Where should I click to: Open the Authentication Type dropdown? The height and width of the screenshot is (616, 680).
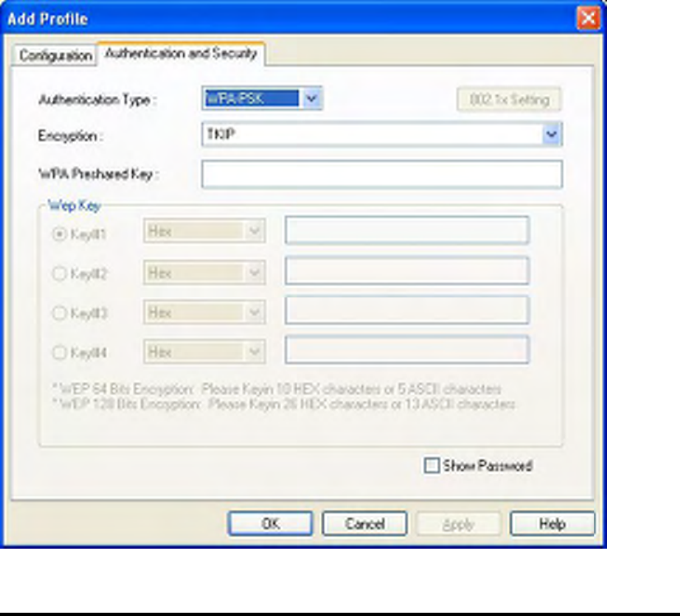262,99
